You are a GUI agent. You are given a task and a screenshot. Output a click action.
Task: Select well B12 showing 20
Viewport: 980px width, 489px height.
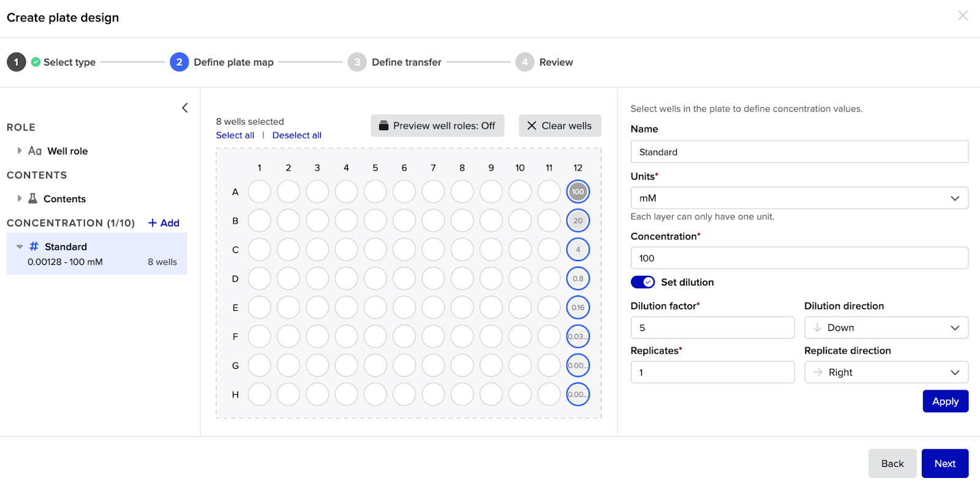[578, 221]
